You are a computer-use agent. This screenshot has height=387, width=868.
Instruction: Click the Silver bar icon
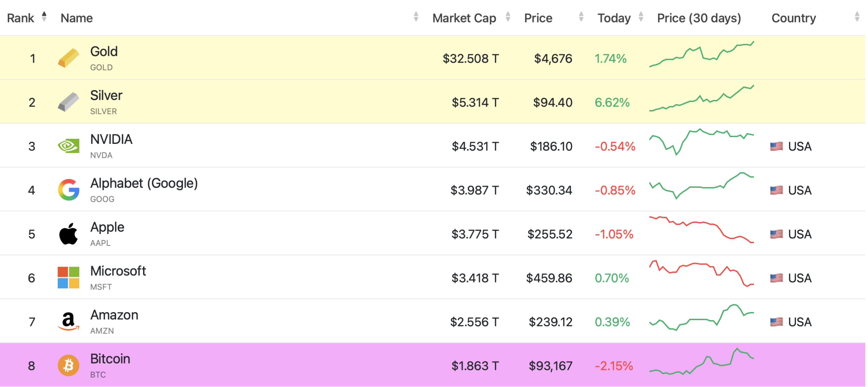click(x=68, y=101)
